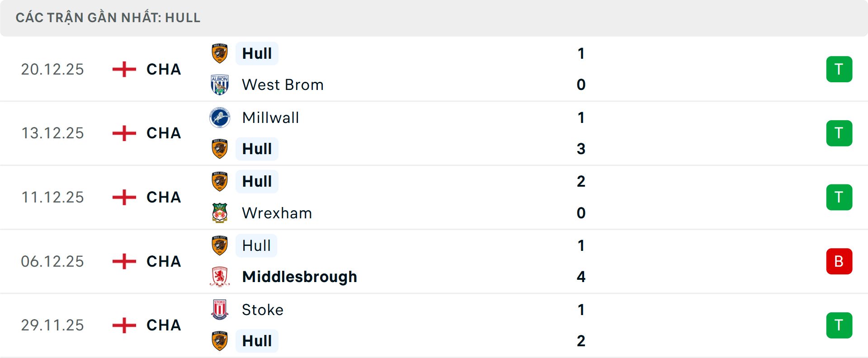Viewport: 868px width, 358px height.
Task: Click the green T badge for the West Brom match
Action: pos(840,69)
